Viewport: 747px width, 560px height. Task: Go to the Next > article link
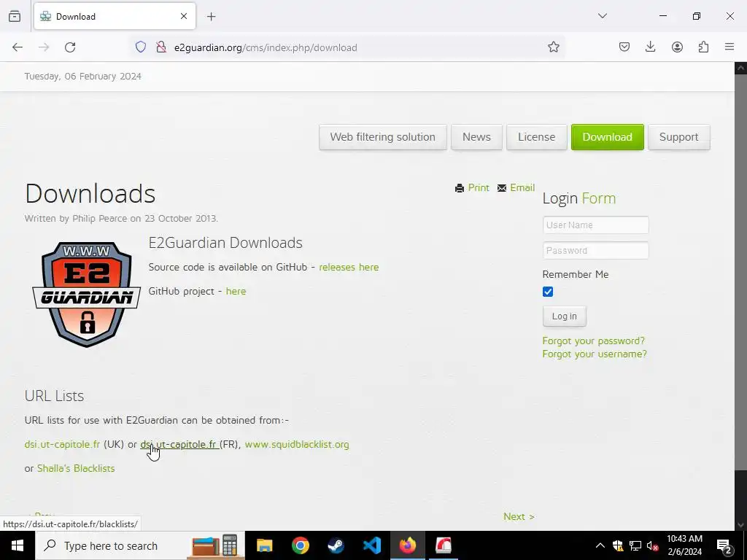coord(519,517)
